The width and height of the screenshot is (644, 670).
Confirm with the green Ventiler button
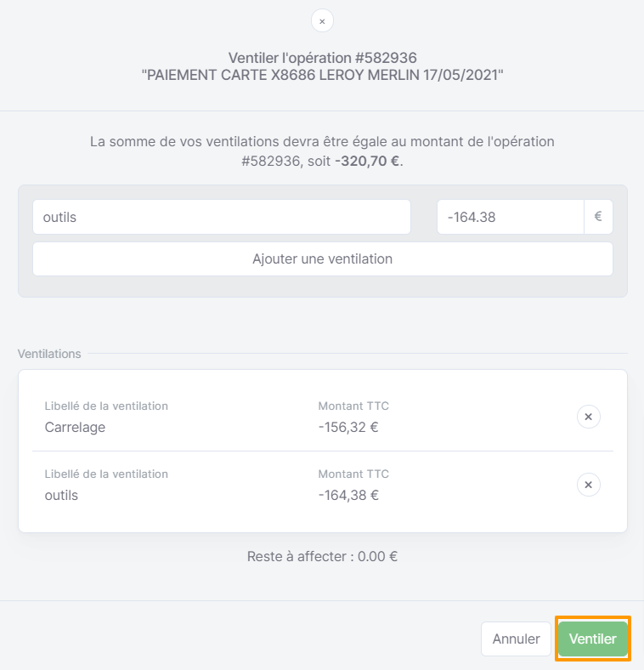[x=593, y=639]
